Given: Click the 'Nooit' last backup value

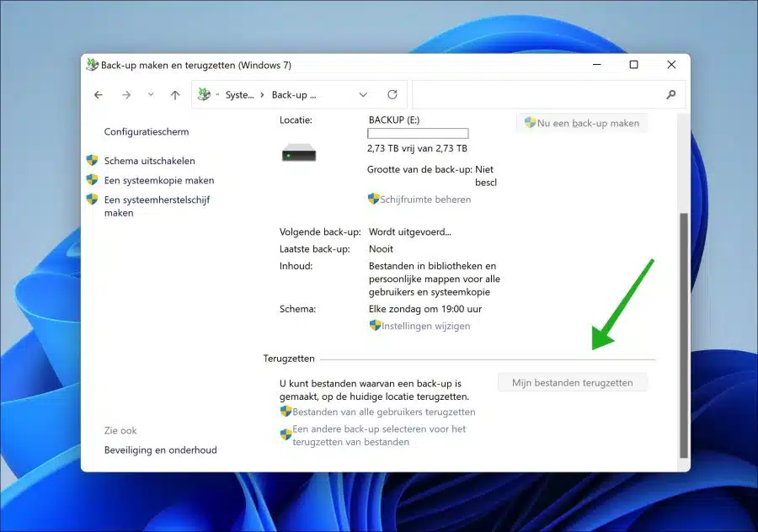Looking at the screenshot, I should pos(381,249).
